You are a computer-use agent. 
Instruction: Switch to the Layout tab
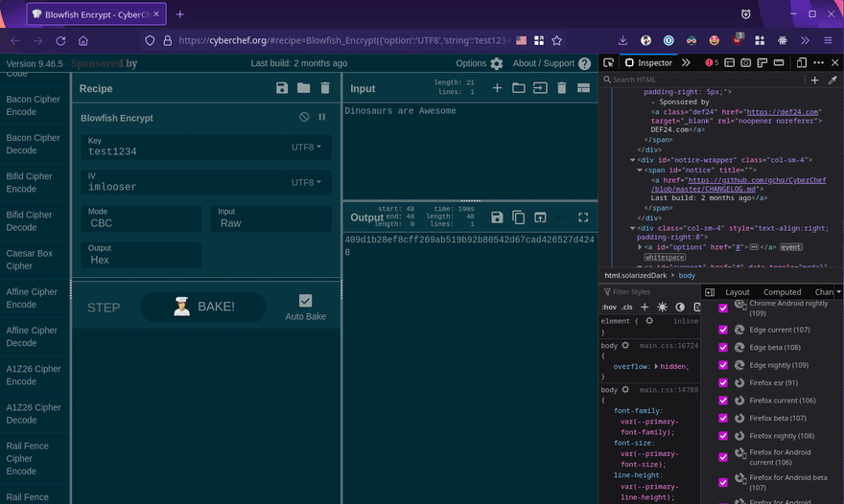(737, 292)
